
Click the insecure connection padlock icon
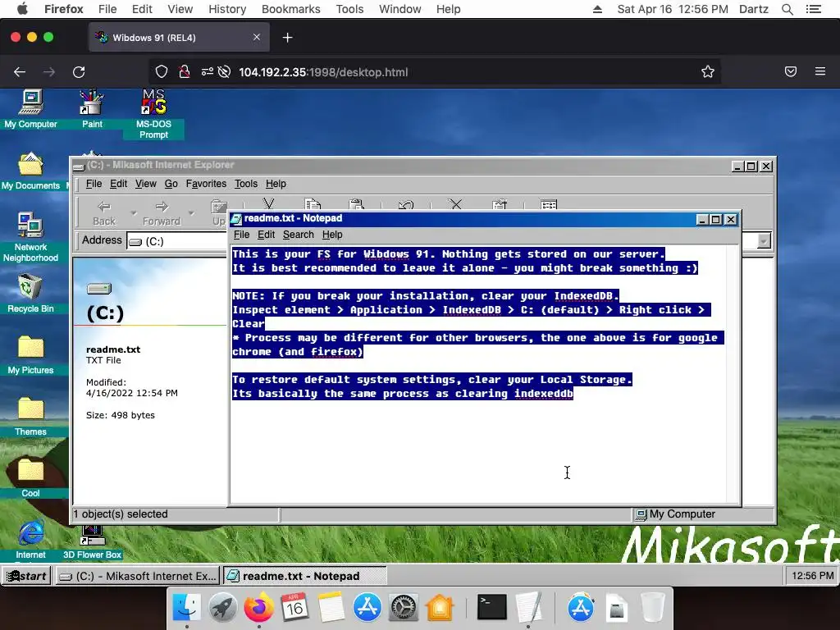[185, 72]
